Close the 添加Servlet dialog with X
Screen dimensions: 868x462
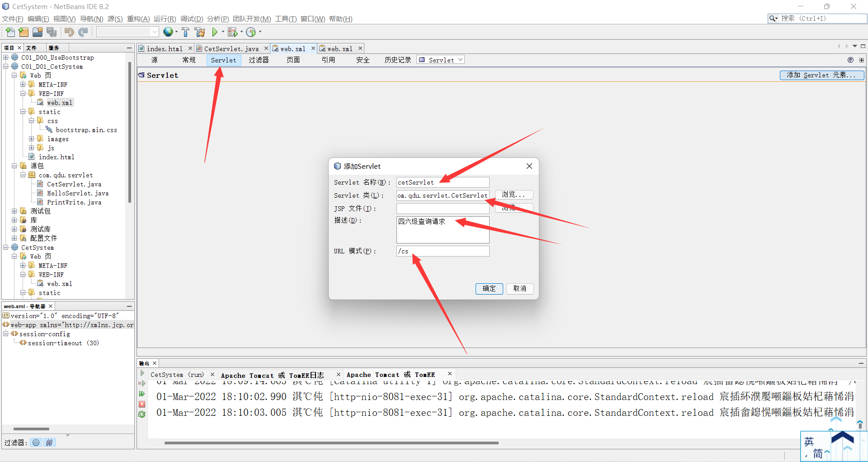(x=529, y=166)
